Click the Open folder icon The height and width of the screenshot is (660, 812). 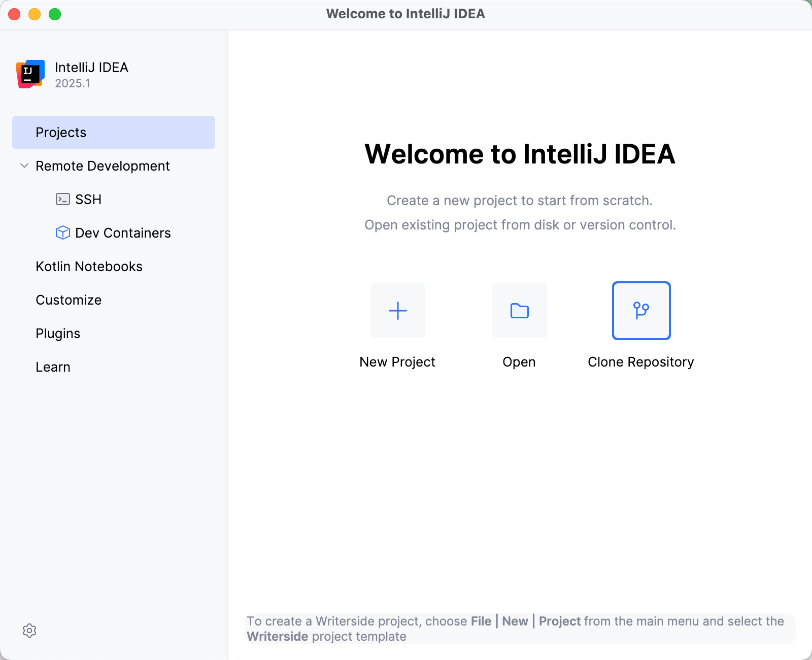point(519,311)
